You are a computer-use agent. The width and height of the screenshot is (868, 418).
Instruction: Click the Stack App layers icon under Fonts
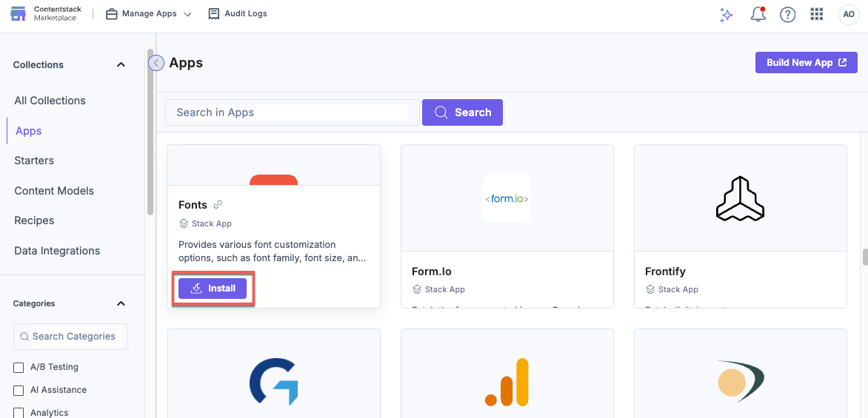(x=184, y=223)
